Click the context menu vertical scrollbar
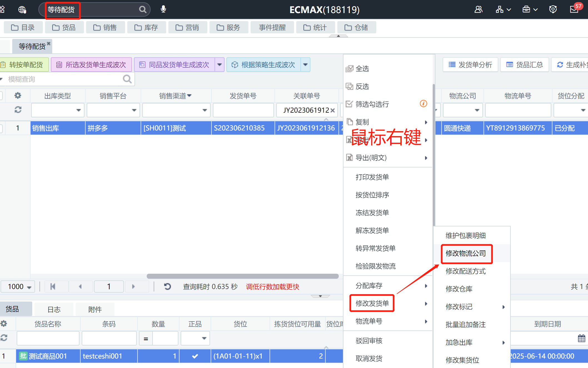The height and width of the screenshot is (368, 588). pyautogui.click(x=433, y=155)
